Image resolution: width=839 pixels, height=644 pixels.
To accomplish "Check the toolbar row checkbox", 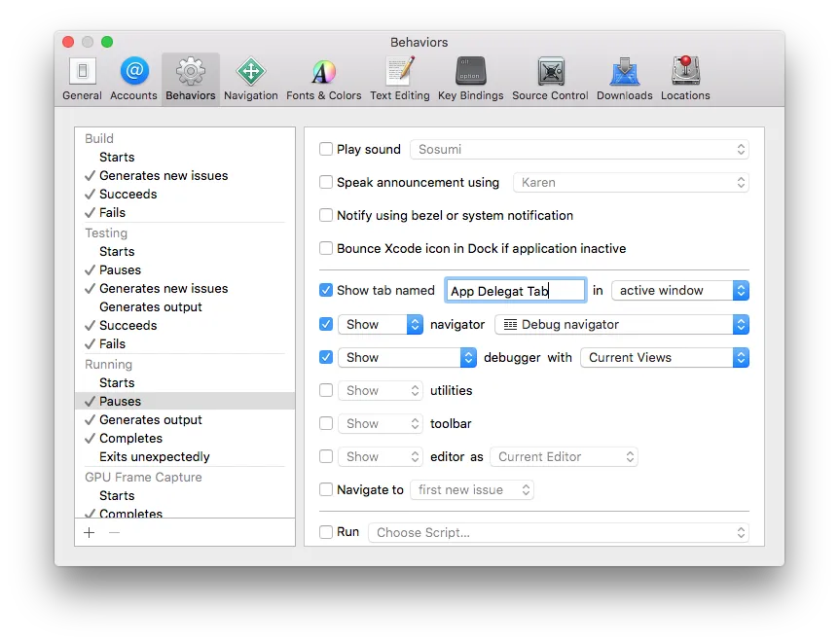I will click(326, 423).
